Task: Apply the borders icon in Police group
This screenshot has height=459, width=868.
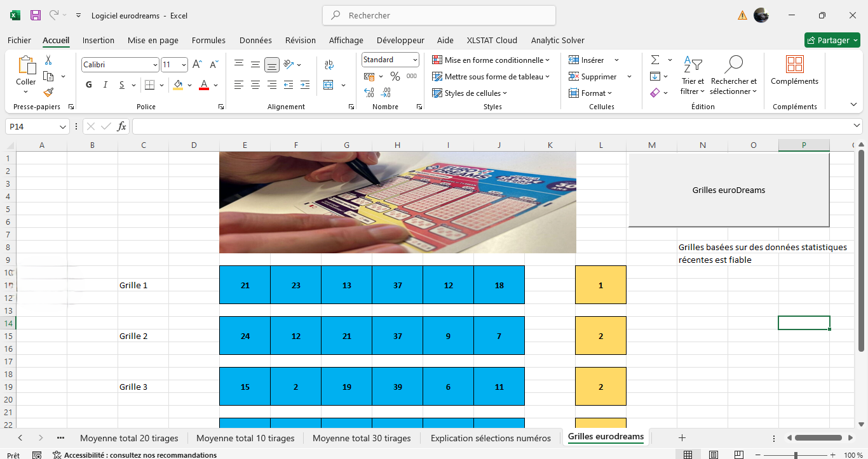Action: tap(149, 84)
